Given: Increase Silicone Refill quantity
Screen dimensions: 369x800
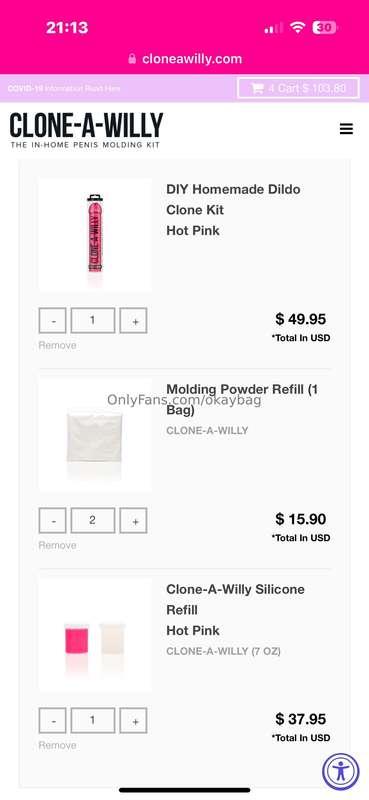Looking at the screenshot, I should tap(133, 720).
